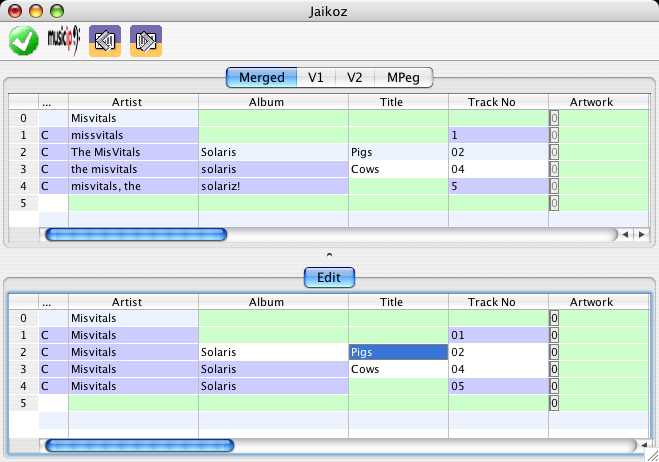Open the MusicIP lookup tool
This screenshot has height=462, width=659.
tap(63, 40)
